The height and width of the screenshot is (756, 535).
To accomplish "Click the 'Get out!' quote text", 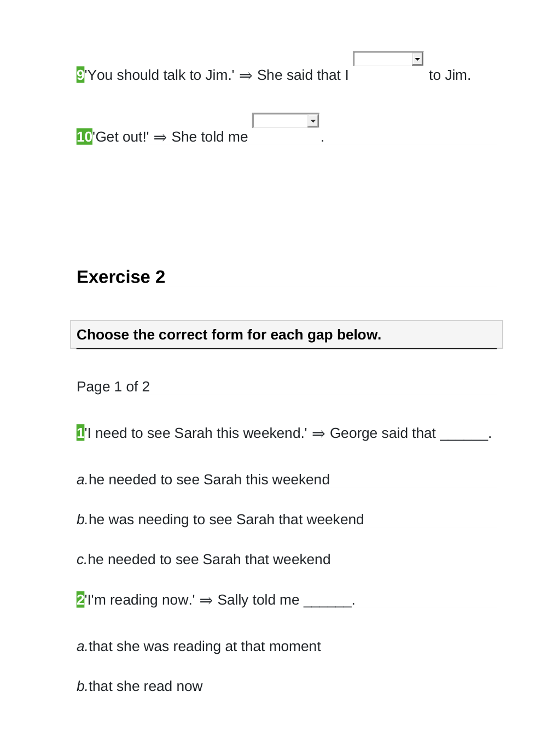I will [121, 137].
